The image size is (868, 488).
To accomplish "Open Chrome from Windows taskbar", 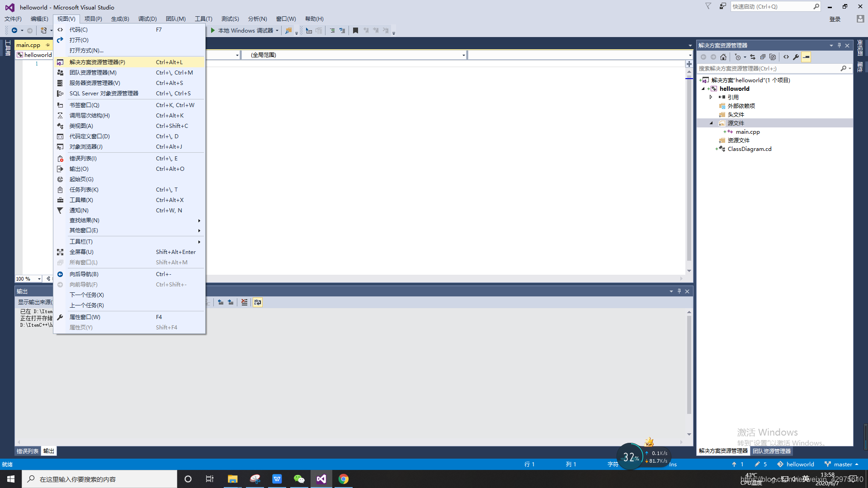I will tap(344, 479).
